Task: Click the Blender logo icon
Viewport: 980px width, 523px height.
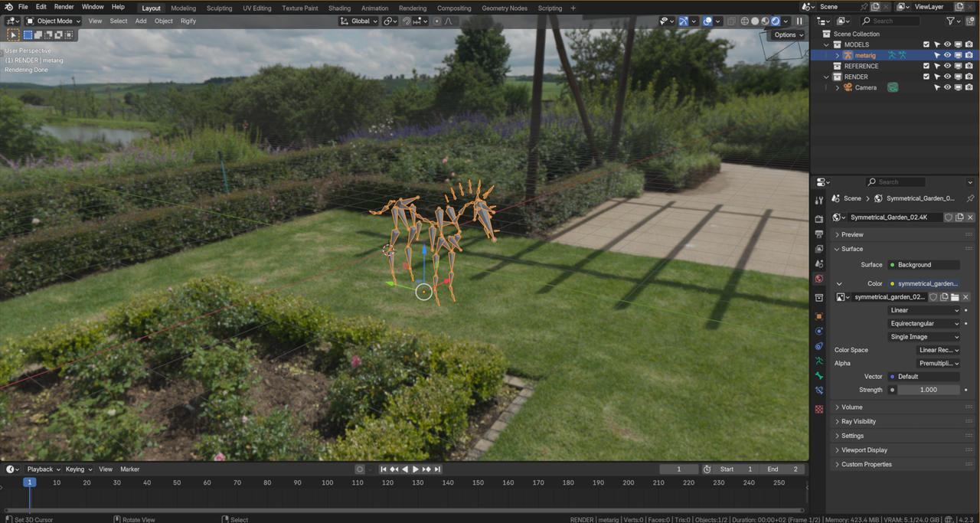Action: point(8,7)
